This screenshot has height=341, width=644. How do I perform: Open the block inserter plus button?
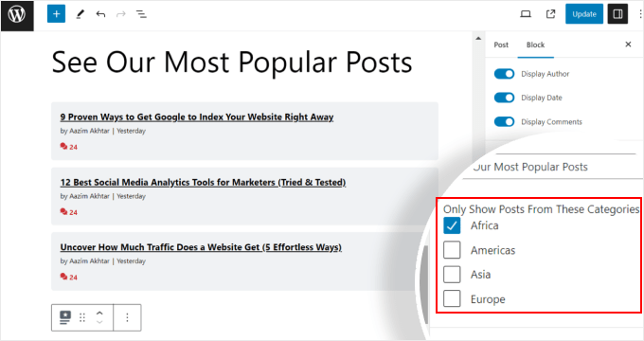(56, 14)
